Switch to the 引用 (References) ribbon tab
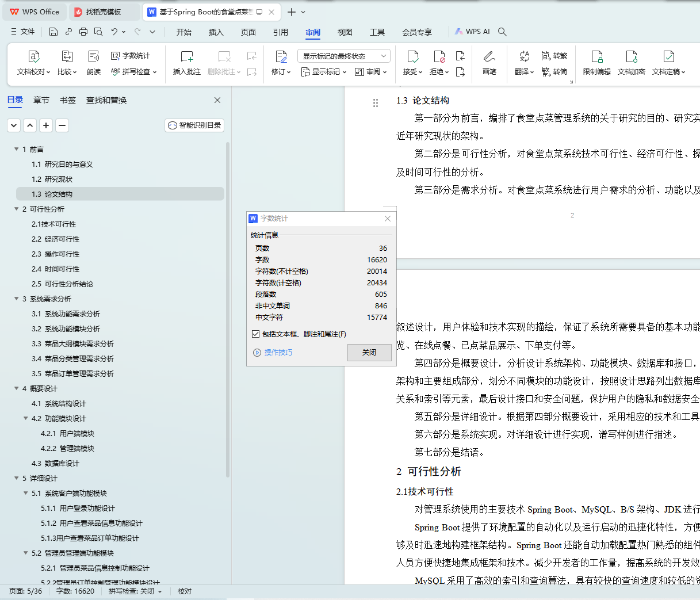700x600 pixels. click(281, 32)
